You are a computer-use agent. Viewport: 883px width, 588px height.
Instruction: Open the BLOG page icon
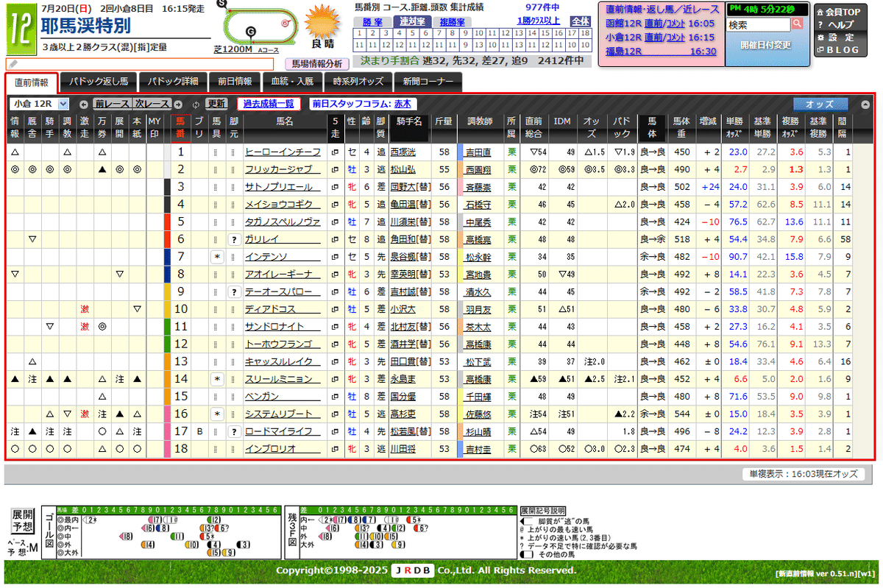click(x=820, y=49)
